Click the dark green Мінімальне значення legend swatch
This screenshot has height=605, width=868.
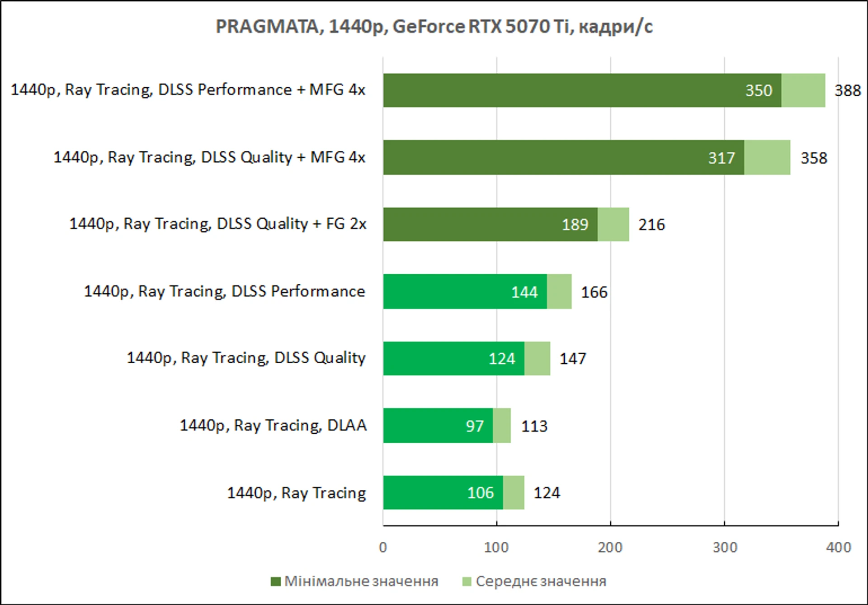(x=275, y=582)
